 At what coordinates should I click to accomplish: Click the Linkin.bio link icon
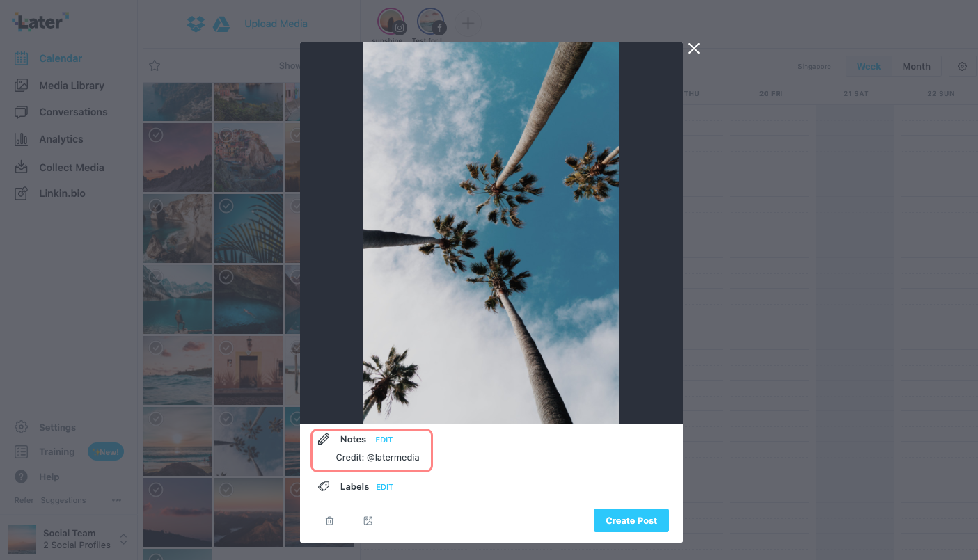coord(22,193)
